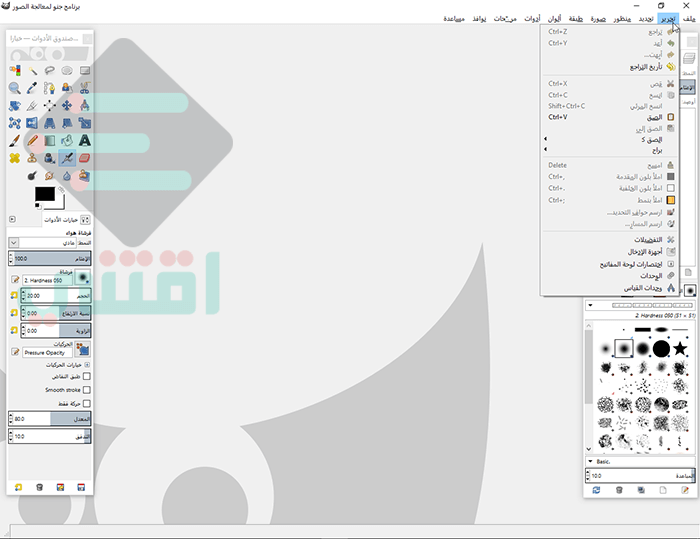This screenshot has width=700, height=539.
Task: Select the Crop knife tool
Action: (32, 105)
